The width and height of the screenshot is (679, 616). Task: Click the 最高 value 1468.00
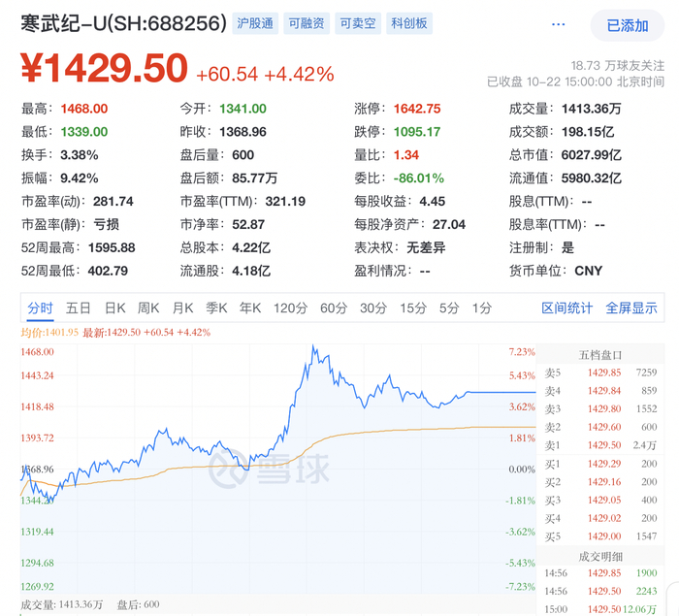[84, 109]
